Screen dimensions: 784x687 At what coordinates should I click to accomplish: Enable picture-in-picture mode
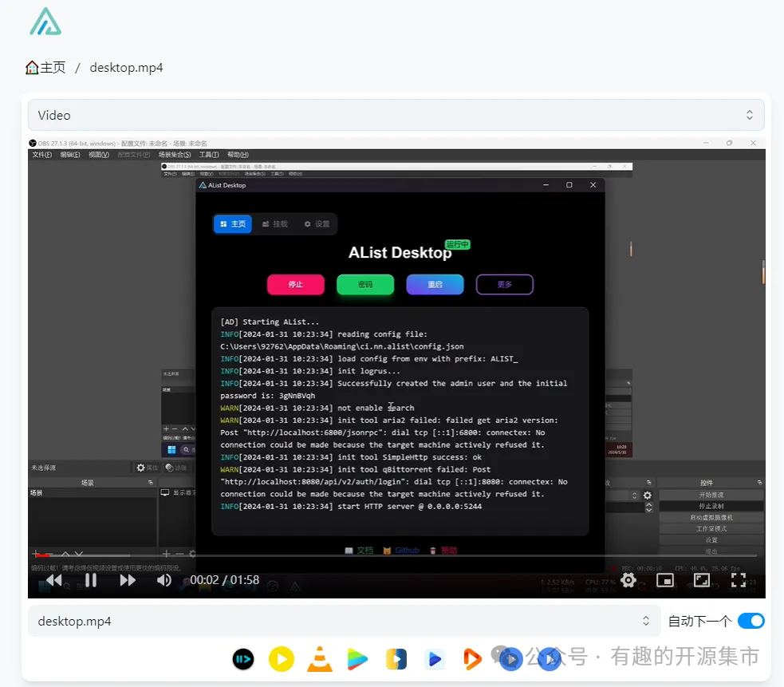(x=664, y=580)
